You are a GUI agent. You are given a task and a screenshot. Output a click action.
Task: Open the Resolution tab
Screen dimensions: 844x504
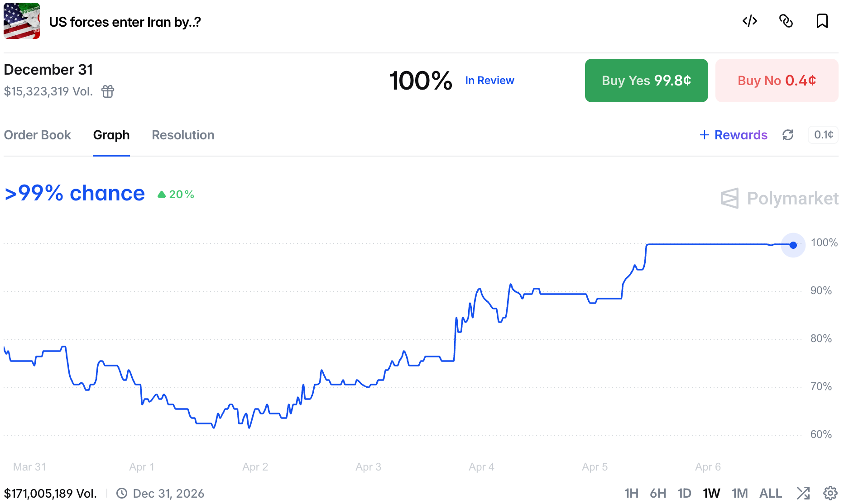click(x=183, y=135)
